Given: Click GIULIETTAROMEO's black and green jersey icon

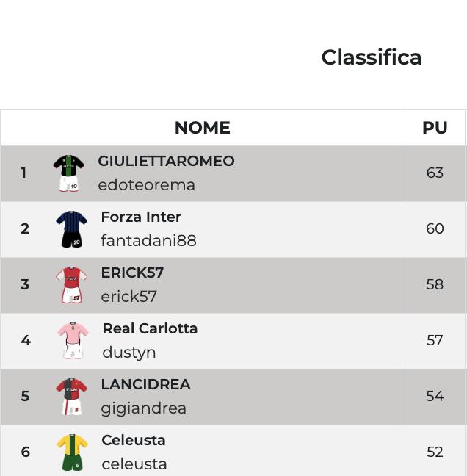Looking at the screenshot, I should [x=68, y=173].
